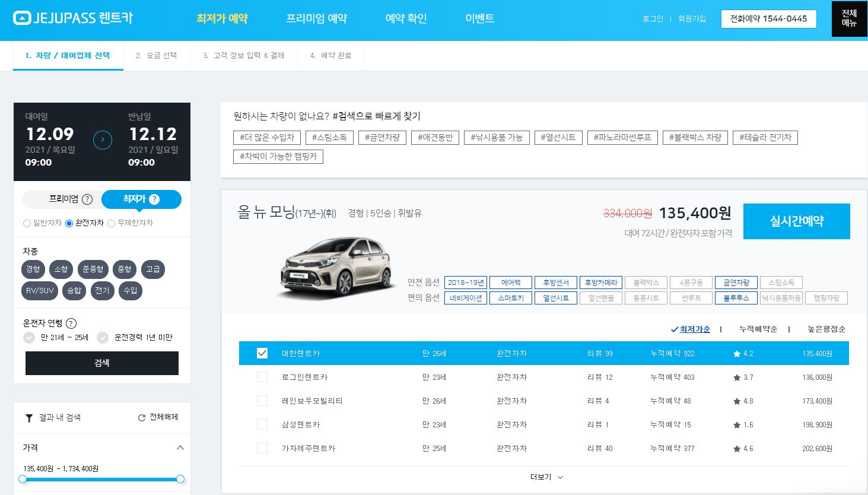Open the 이벤트 menu

(479, 18)
